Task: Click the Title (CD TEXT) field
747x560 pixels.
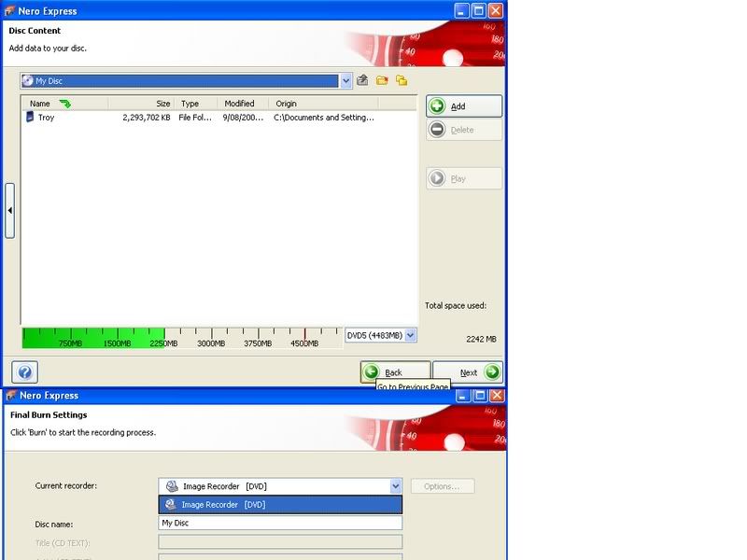Action: coord(280,542)
